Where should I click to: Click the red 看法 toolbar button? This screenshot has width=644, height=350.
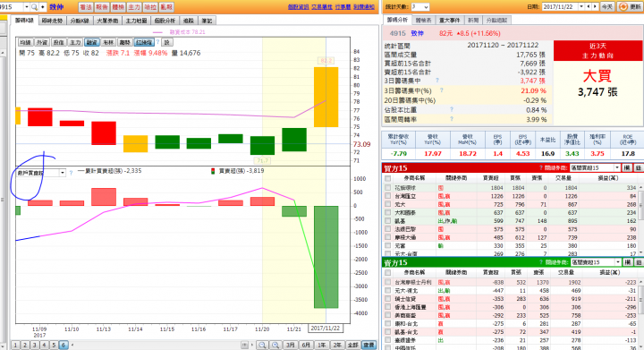tap(86, 7)
